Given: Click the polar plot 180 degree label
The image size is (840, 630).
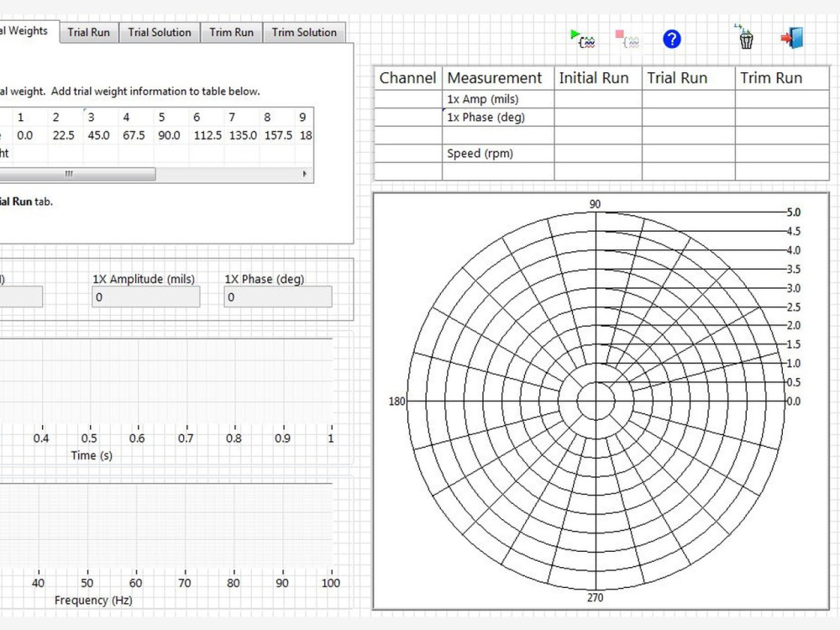Looking at the screenshot, I should point(397,402).
